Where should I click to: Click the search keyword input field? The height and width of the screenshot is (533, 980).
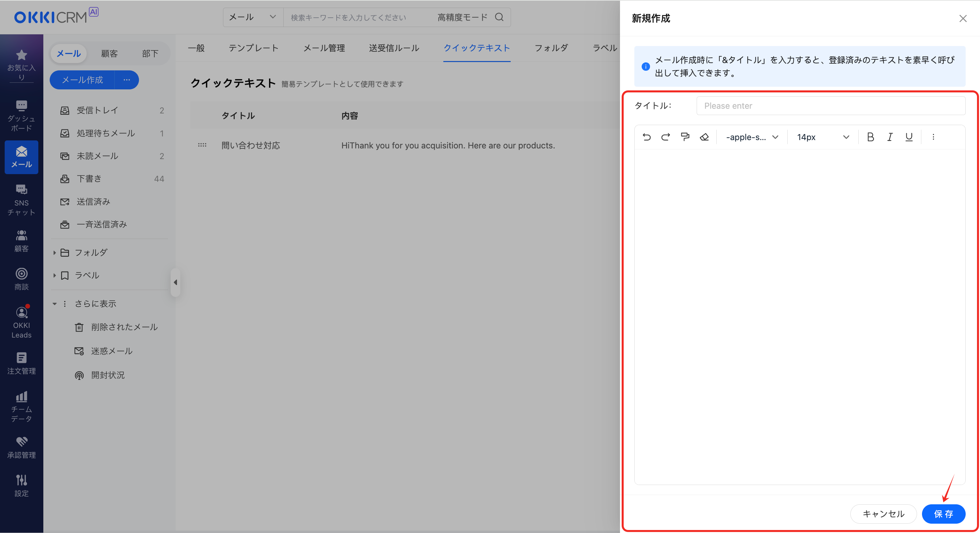pyautogui.click(x=358, y=18)
